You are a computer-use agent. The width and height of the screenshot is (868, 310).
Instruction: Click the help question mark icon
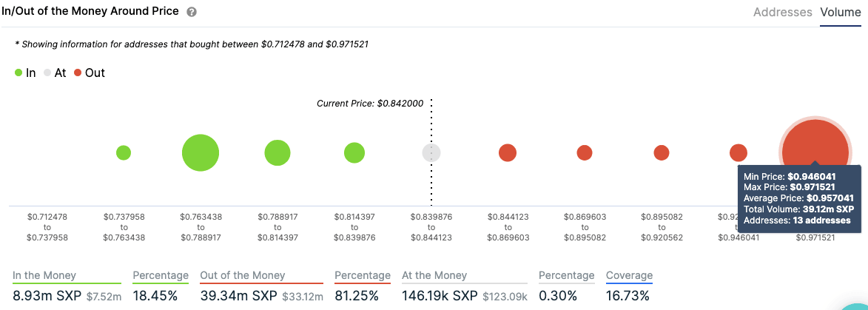(x=192, y=13)
